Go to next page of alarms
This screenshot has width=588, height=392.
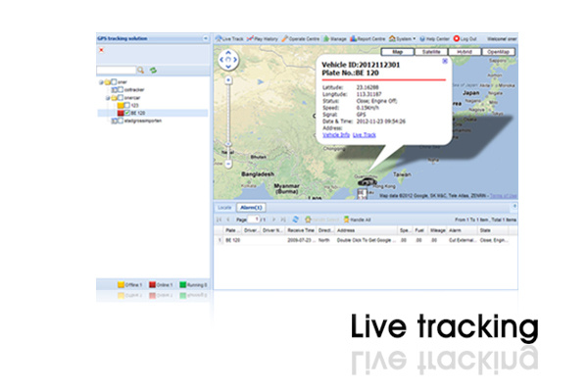(274, 220)
